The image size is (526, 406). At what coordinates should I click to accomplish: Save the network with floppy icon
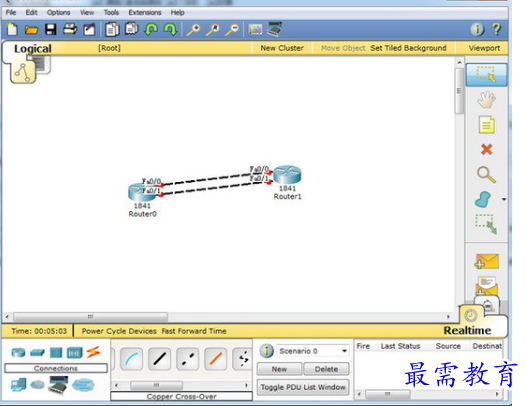(51, 30)
